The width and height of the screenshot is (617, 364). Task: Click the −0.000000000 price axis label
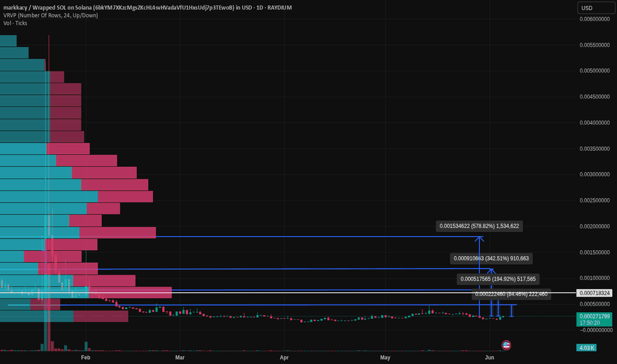tap(594, 330)
